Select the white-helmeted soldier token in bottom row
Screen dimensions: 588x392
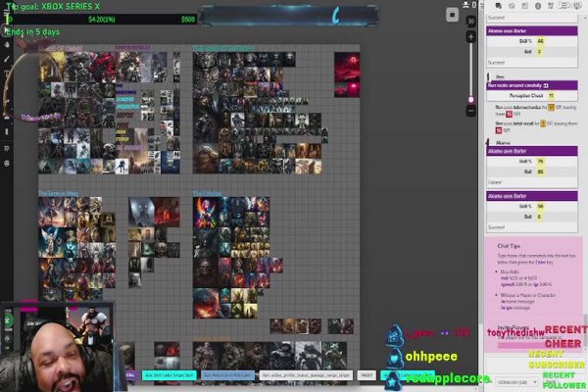pos(309,356)
